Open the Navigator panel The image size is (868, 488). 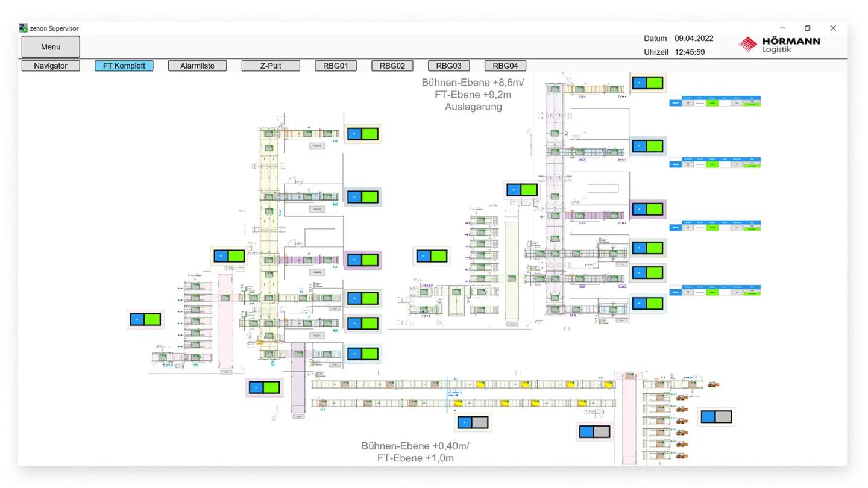point(51,66)
